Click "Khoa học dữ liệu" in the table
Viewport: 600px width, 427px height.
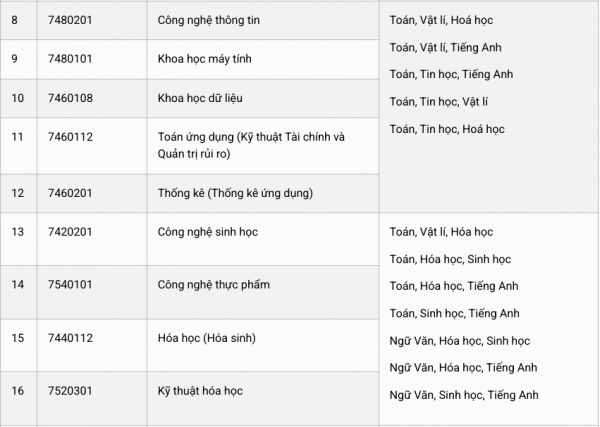[200, 97]
